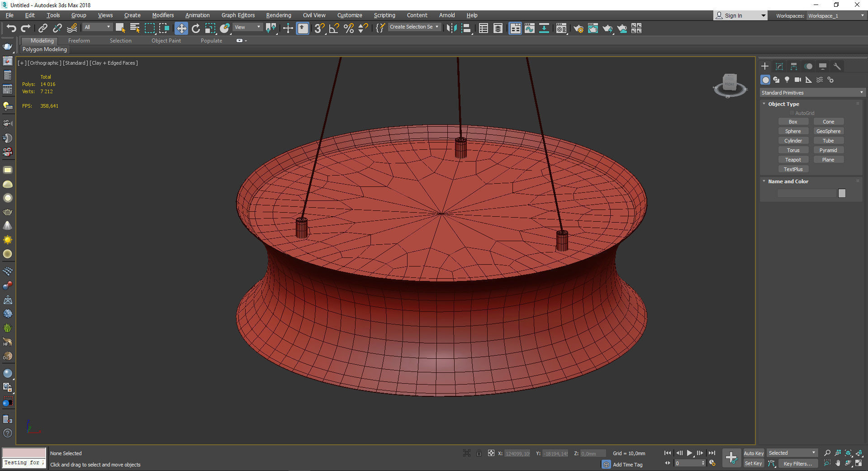Open the Curve Editor icon

click(530, 29)
